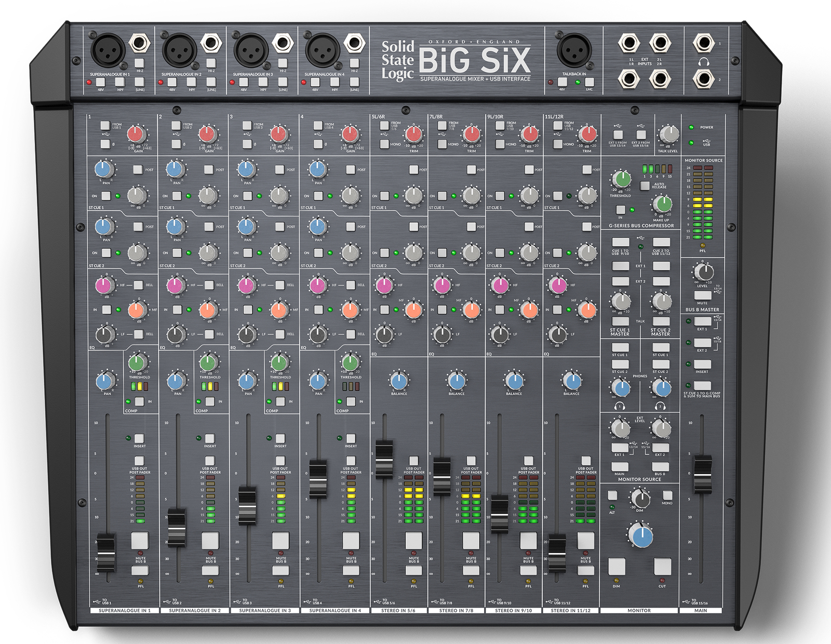831x644 pixels.
Task: Click the bus compressor MAKE UP knob
Action: tap(662, 204)
